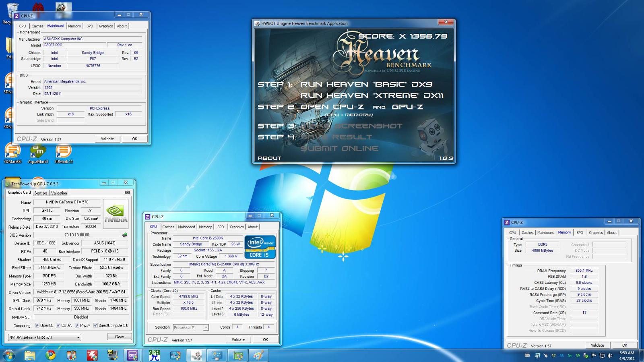The height and width of the screenshot is (362, 644).
Task: Toggle the DirectCompute 5.0 checkbox in GPU-Z
Action: (x=95, y=325)
